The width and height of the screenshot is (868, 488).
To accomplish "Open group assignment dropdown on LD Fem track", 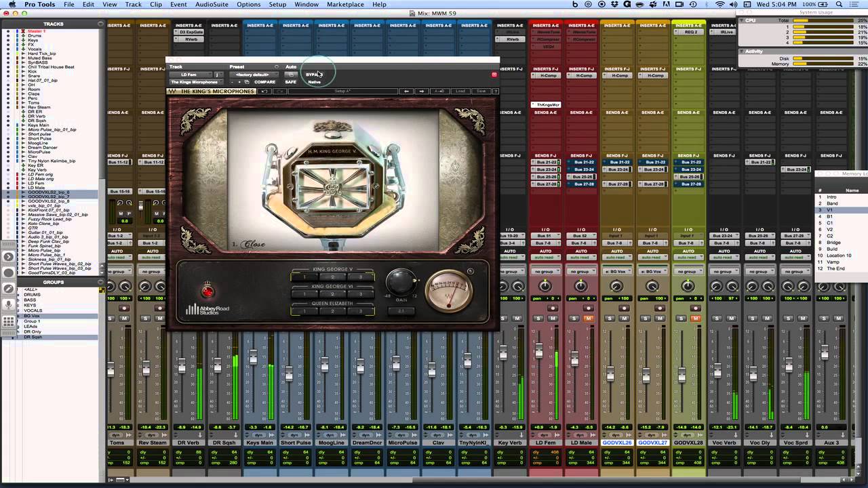I will pyautogui.click(x=546, y=271).
